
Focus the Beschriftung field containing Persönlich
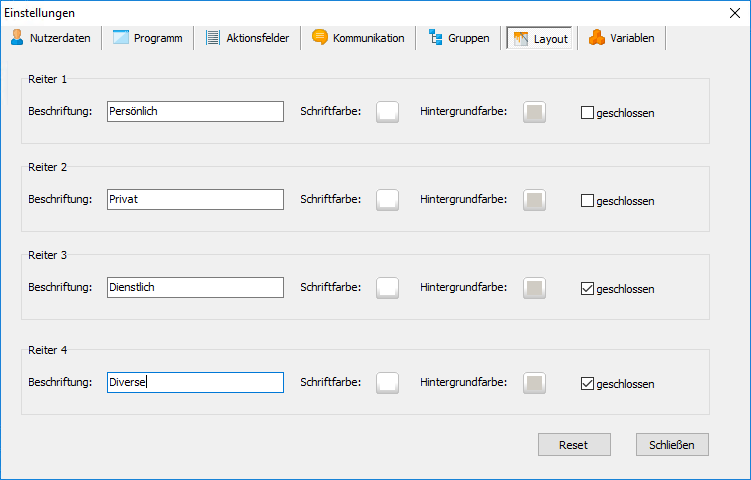[x=195, y=112]
